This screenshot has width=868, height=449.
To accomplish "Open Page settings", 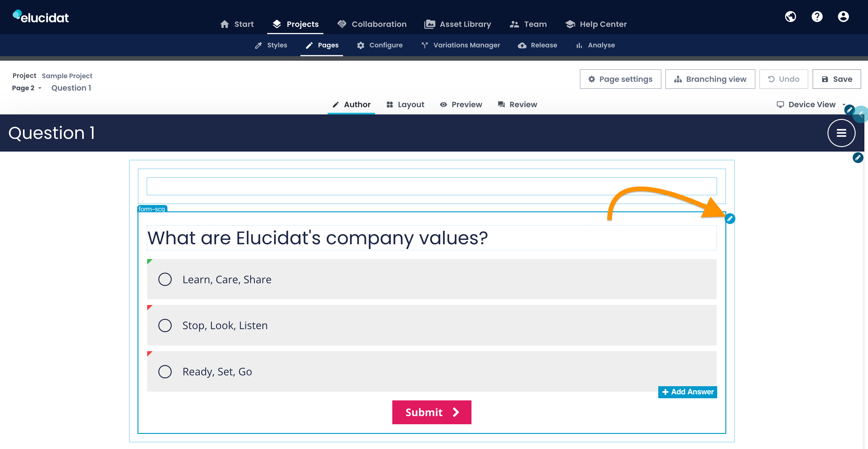I will click(x=620, y=79).
